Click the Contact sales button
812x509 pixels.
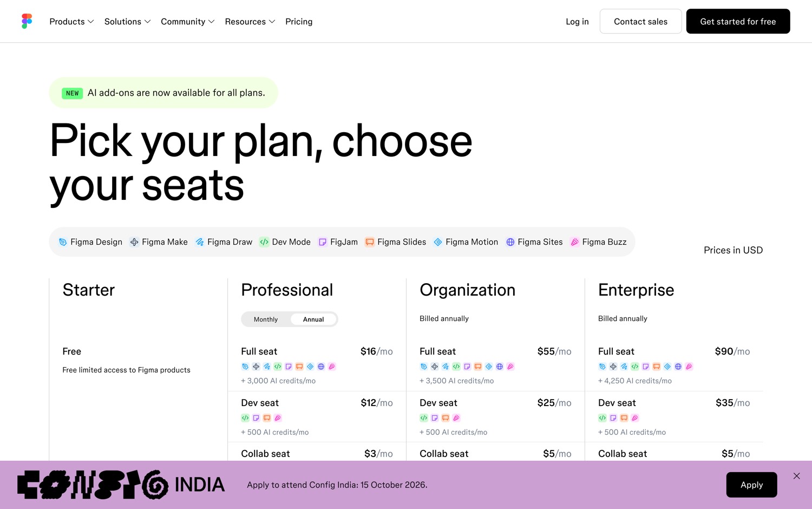[640, 21]
